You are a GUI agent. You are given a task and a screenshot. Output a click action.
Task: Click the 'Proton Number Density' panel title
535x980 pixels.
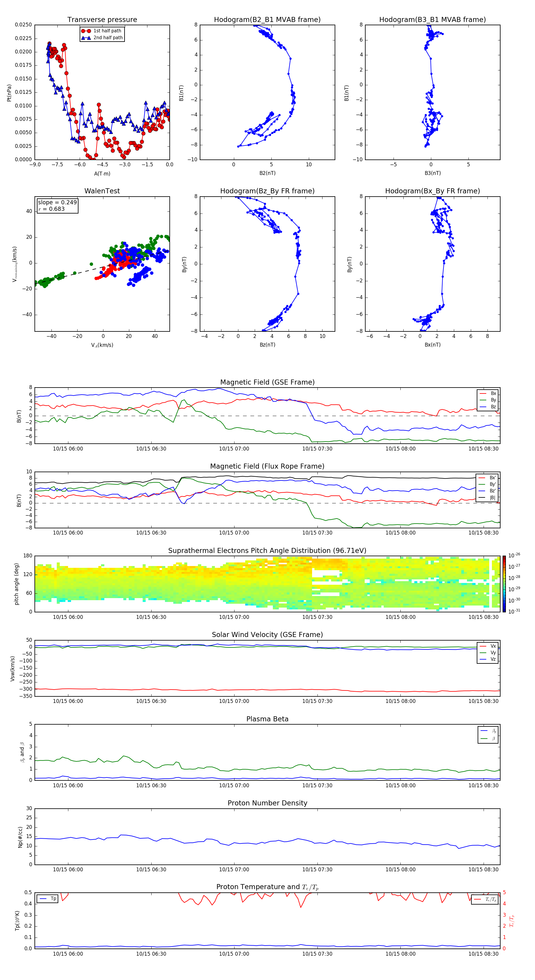(267, 803)
